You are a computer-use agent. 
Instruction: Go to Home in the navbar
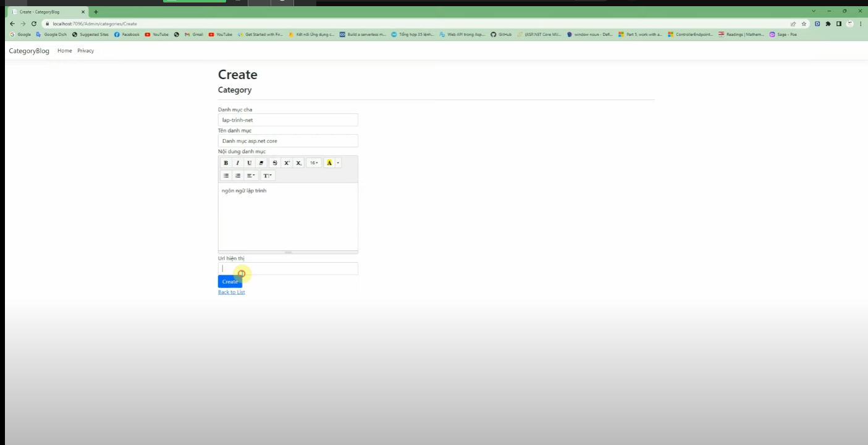(64, 51)
